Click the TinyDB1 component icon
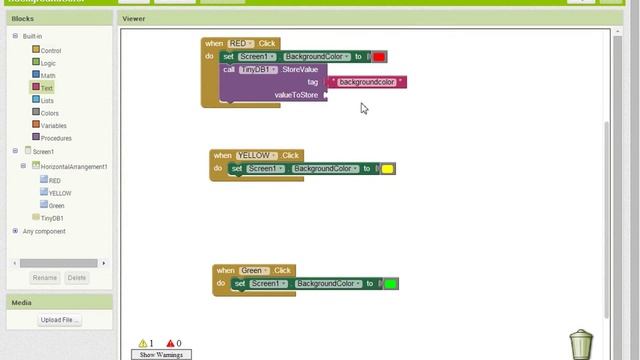This screenshot has height=360, width=640. coord(36,217)
